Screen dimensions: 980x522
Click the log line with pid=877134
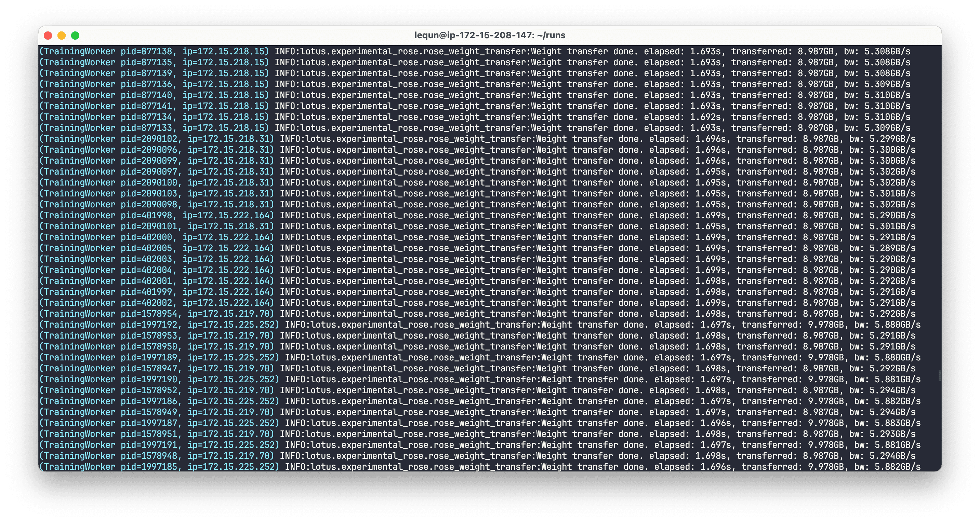pos(475,117)
